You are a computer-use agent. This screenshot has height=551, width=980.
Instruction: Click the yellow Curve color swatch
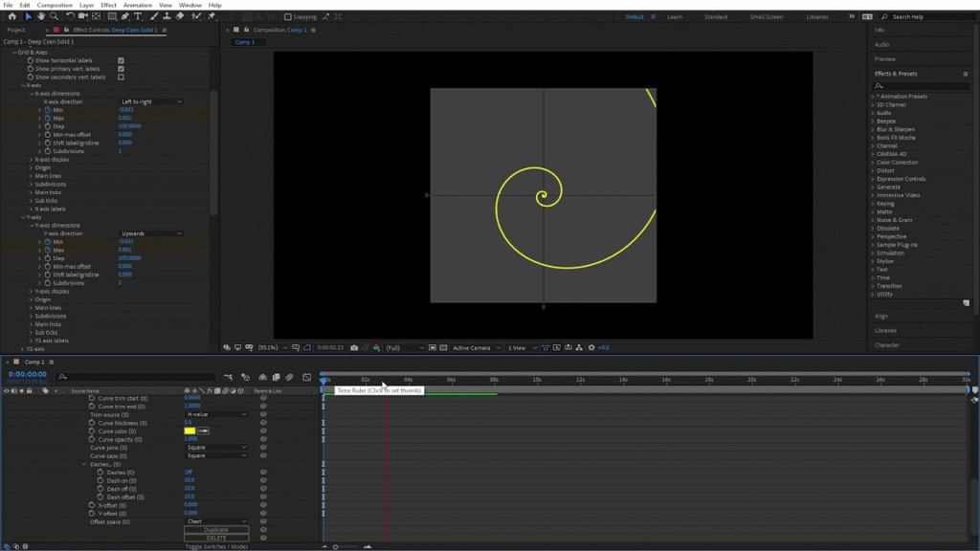tap(189, 431)
